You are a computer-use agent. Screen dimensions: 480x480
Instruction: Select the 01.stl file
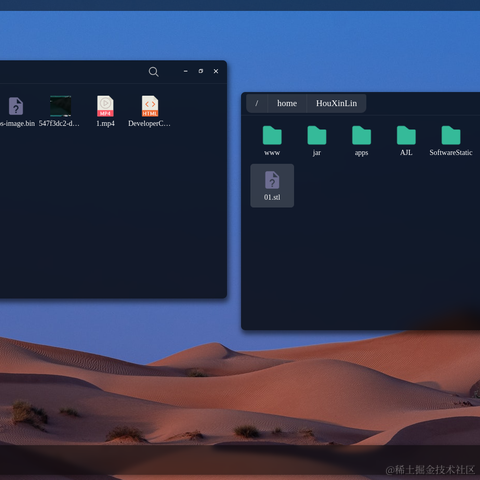272,185
